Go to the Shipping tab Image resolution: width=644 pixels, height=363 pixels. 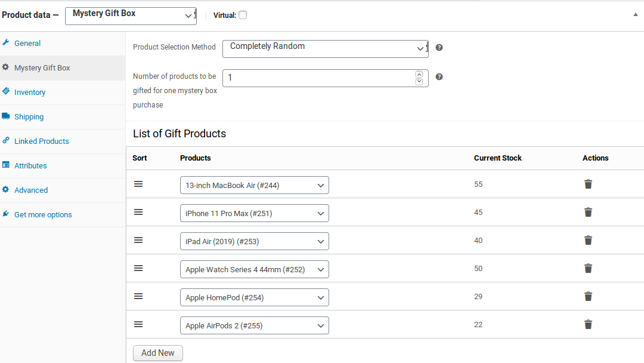(29, 117)
